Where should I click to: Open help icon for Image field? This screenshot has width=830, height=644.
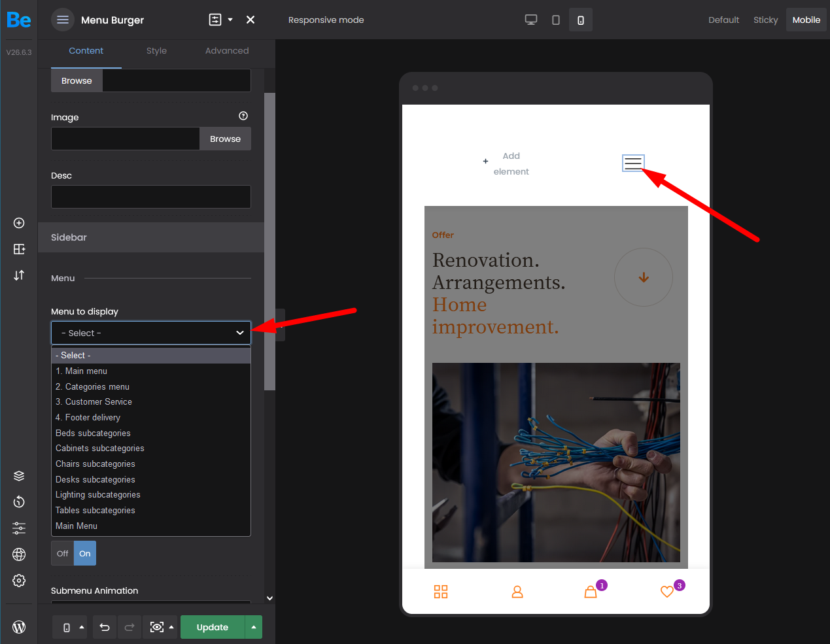(243, 116)
